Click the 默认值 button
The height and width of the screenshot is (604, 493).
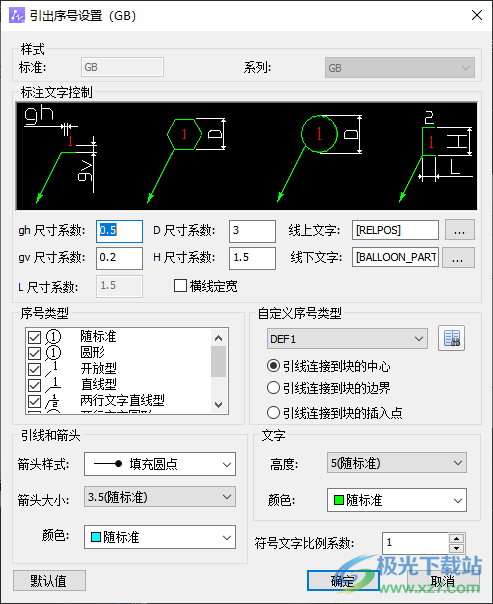pyautogui.click(x=49, y=581)
